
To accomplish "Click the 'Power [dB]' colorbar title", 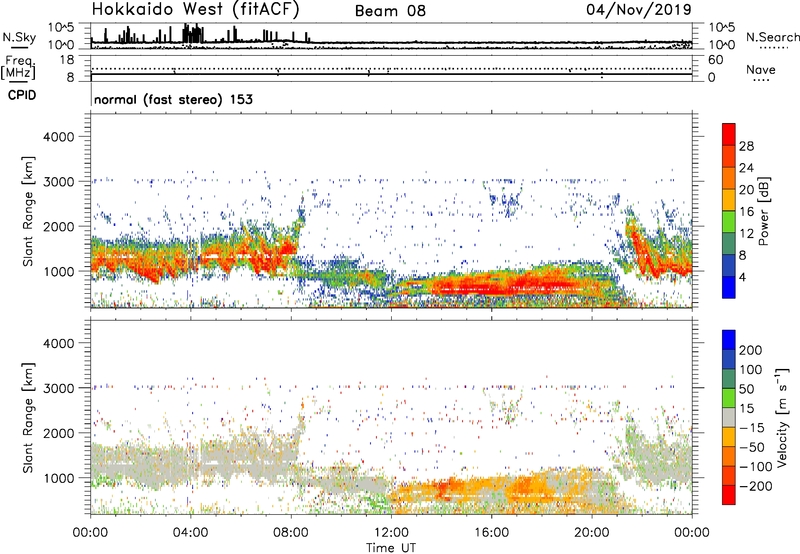I will (763, 211).
